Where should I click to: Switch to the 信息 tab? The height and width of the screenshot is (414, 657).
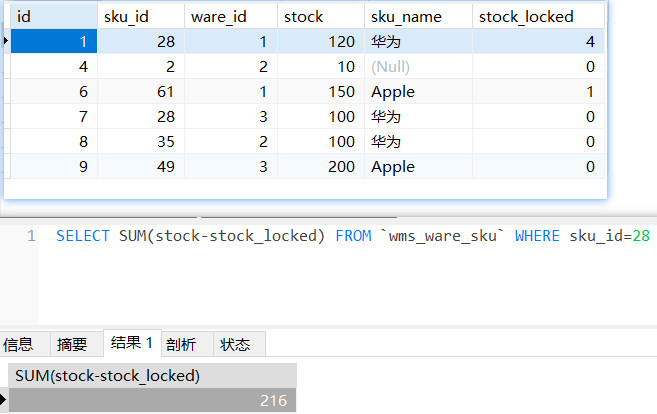(x=18, y=344)
